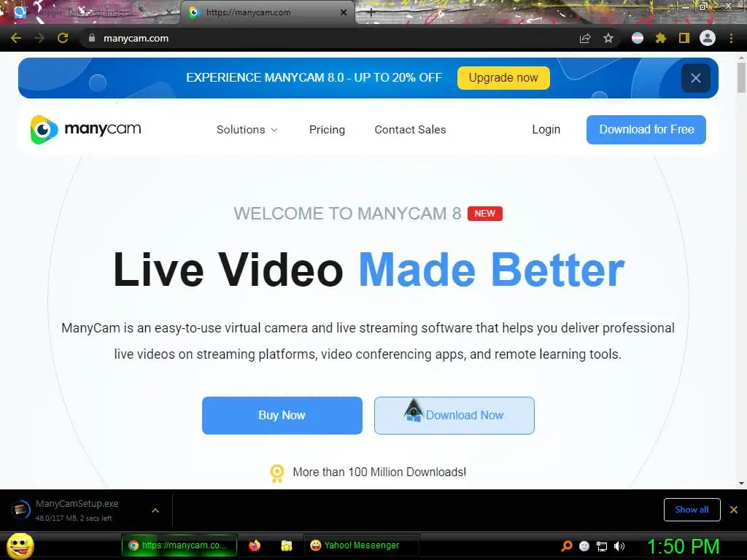Click the Download Now button
Screen dimensions: 747x560
click(454, 415)
